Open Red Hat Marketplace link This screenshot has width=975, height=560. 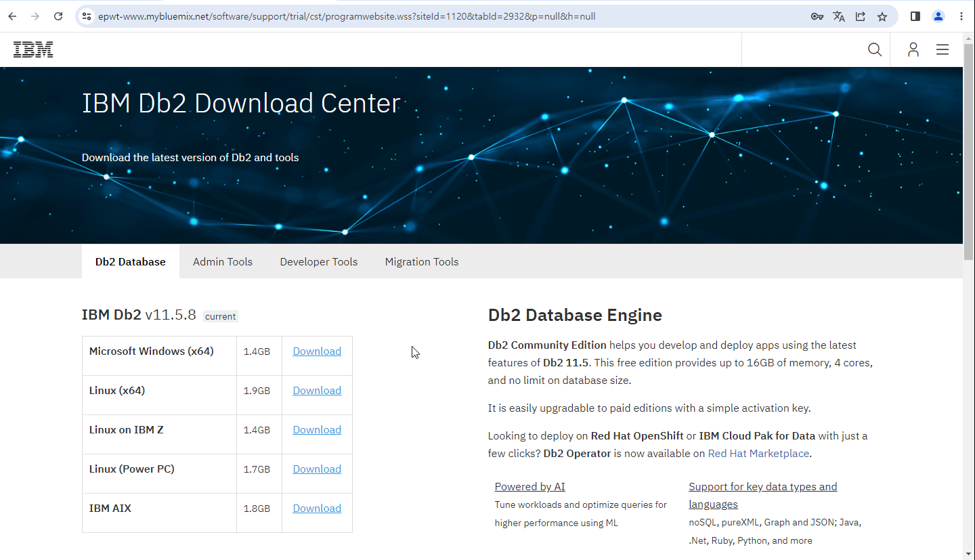point(758,453)
